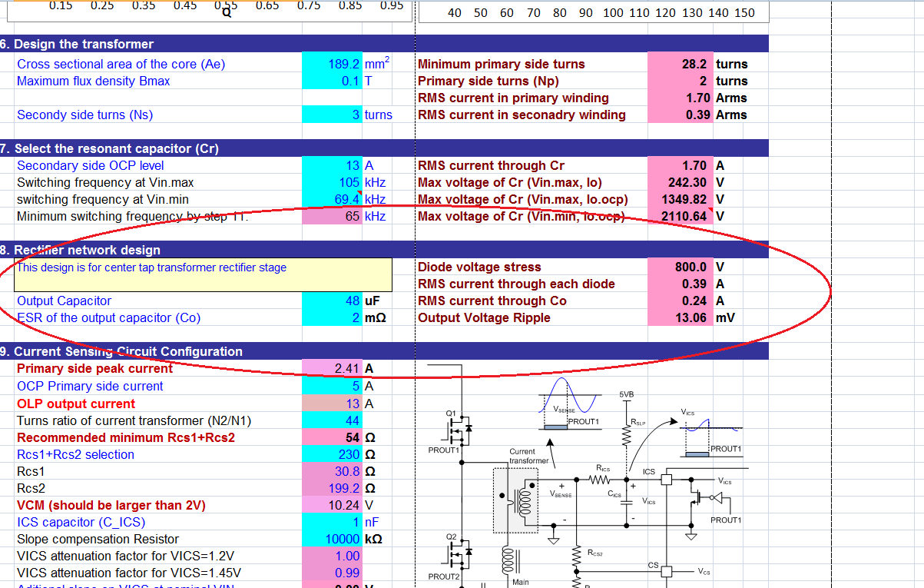The image size is (924, 588).
Task: Select the Bmax value cell 0.1
Action: [x=333, y=81]
